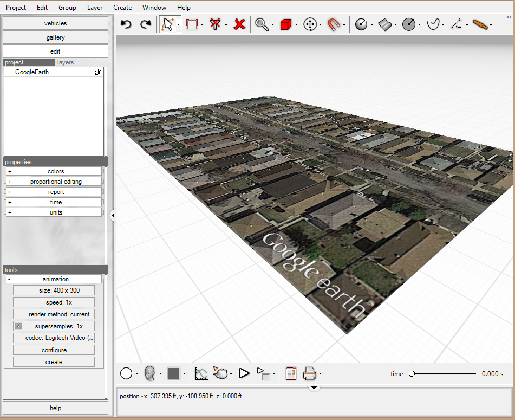The width and height of the screenshot is (515, 420).
Task: Click the head bust camera view icon
Action: tap(150, 373)
